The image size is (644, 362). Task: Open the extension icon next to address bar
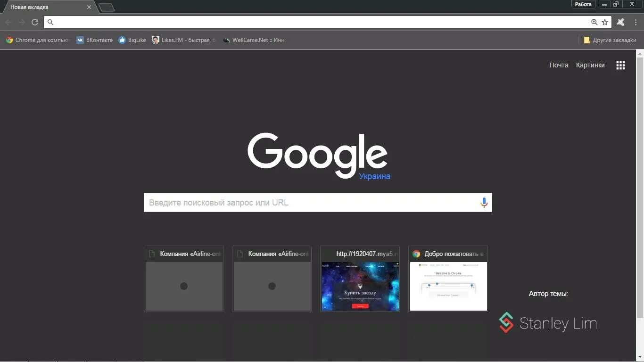tap(620, 22)
